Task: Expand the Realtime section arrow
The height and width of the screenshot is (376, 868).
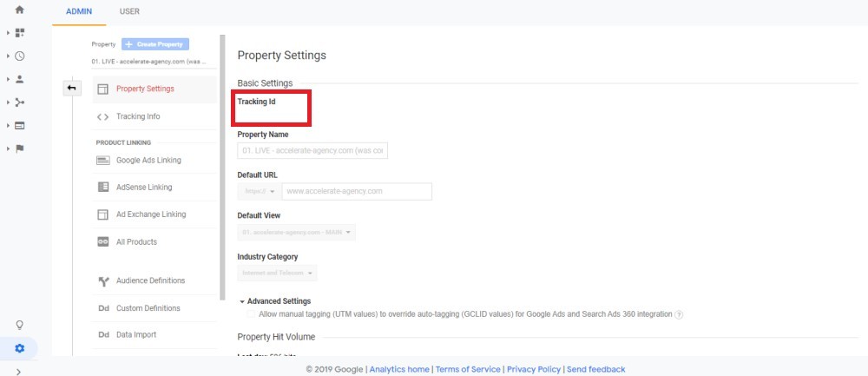Action: pos(8,56)
